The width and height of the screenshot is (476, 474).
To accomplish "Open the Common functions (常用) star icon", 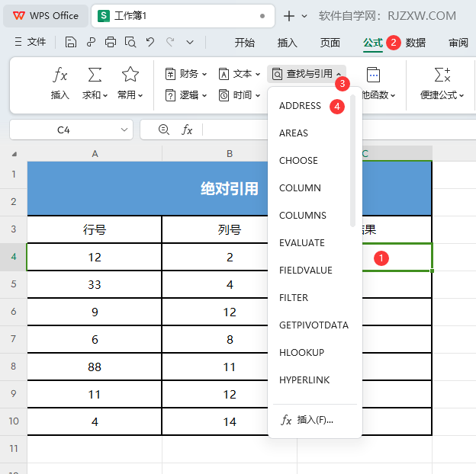I will (130, 75).
